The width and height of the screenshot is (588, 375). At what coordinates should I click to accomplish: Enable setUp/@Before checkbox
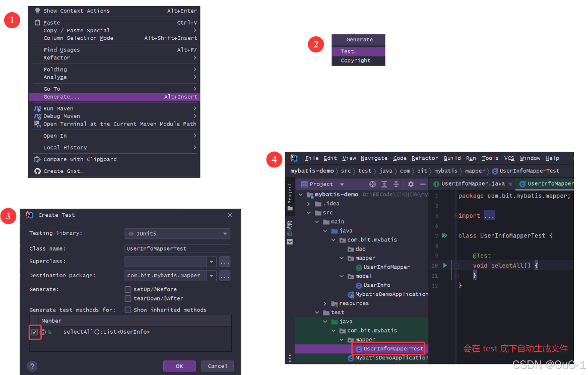(128, 289)
